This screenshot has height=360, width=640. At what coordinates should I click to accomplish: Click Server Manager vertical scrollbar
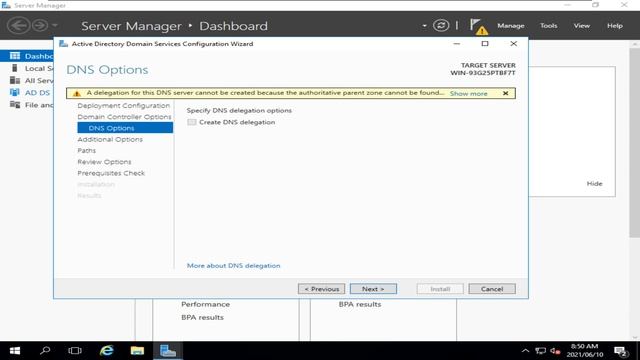point(634,143)
